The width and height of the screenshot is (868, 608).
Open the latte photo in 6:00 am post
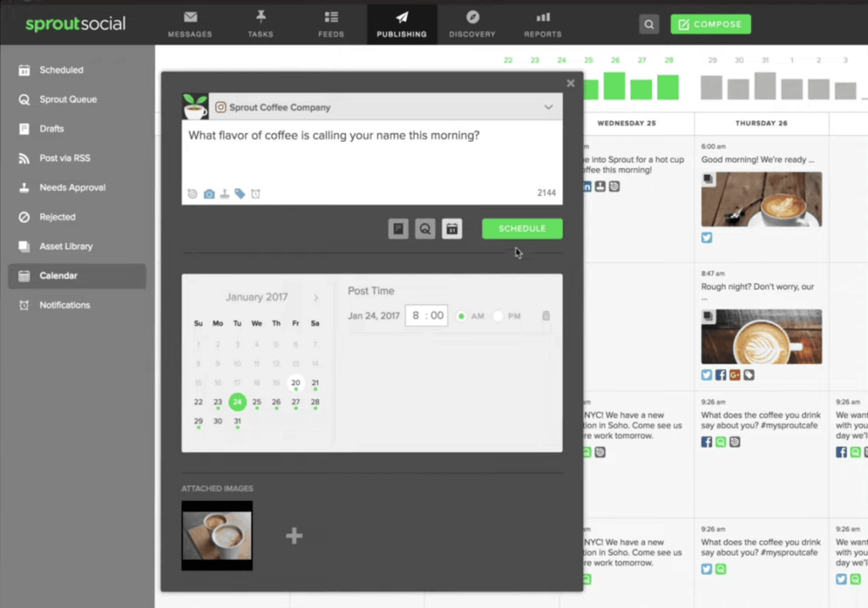761,199
